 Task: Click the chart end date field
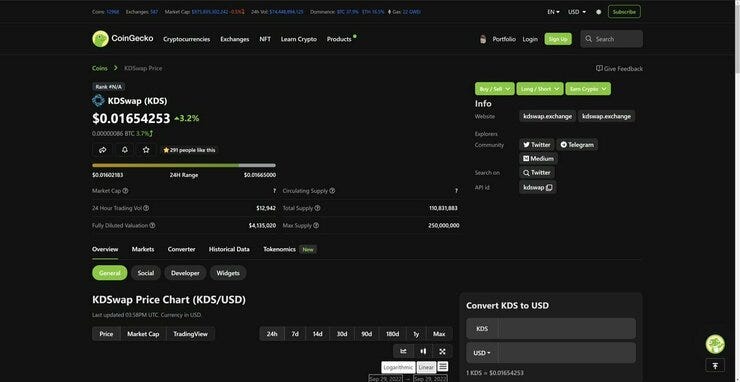point(430,379)
